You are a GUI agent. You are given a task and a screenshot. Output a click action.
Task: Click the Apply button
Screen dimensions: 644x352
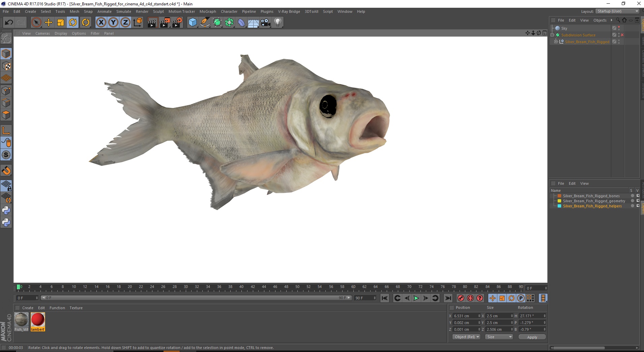click(x=532, y=337)
